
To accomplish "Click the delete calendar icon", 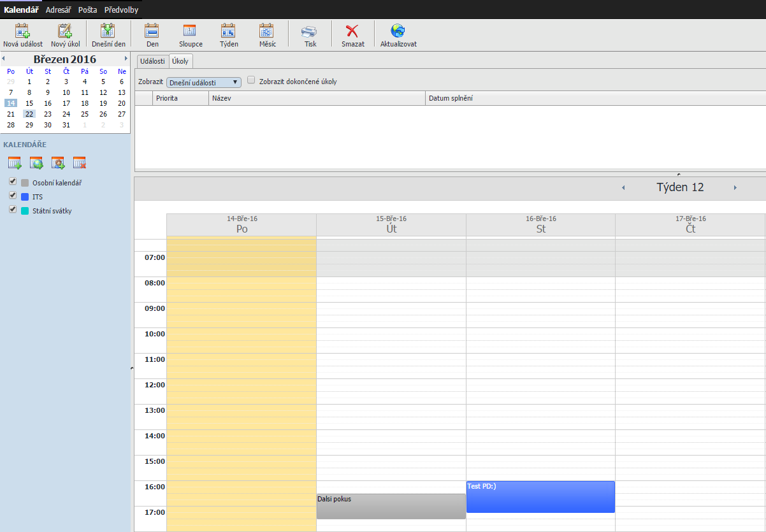I will pyautogui.click(x=80, y=163).
